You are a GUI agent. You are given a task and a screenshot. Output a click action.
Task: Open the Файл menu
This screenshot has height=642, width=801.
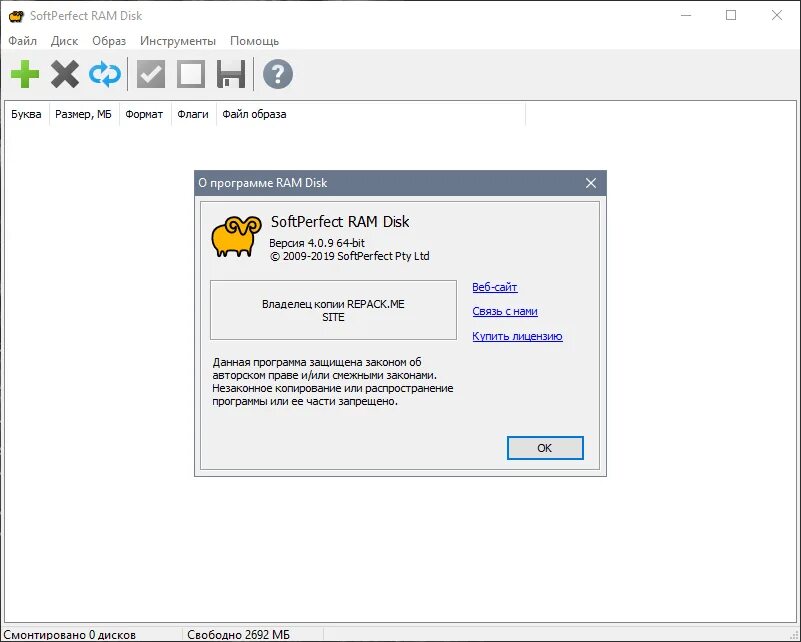(x=22, y=41)
